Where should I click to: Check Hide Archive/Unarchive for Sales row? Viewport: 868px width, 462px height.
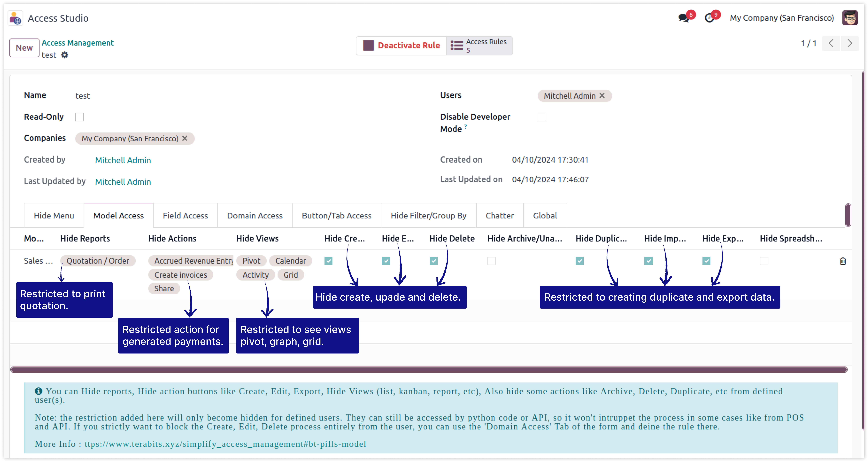(x=492, y=261)
